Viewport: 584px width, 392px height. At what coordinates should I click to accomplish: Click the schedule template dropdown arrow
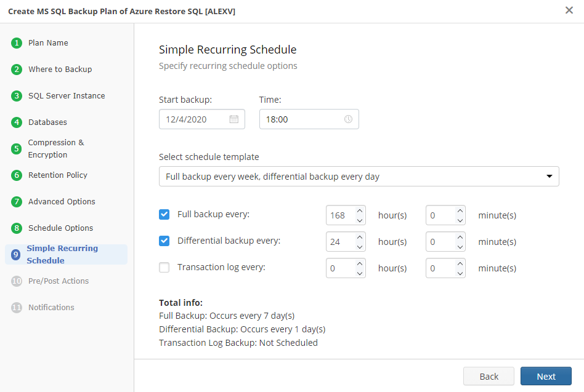pos(549,176)
